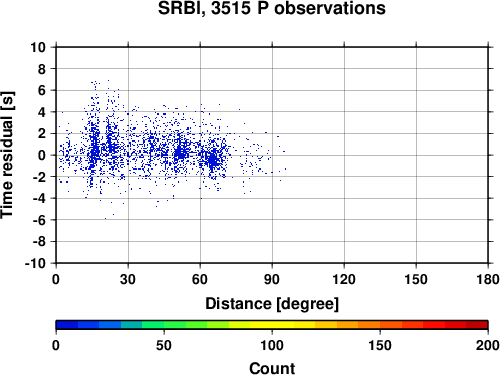The image size is (500, 375).
Task: Click the x-axis tick label 30
Action: 128,279
